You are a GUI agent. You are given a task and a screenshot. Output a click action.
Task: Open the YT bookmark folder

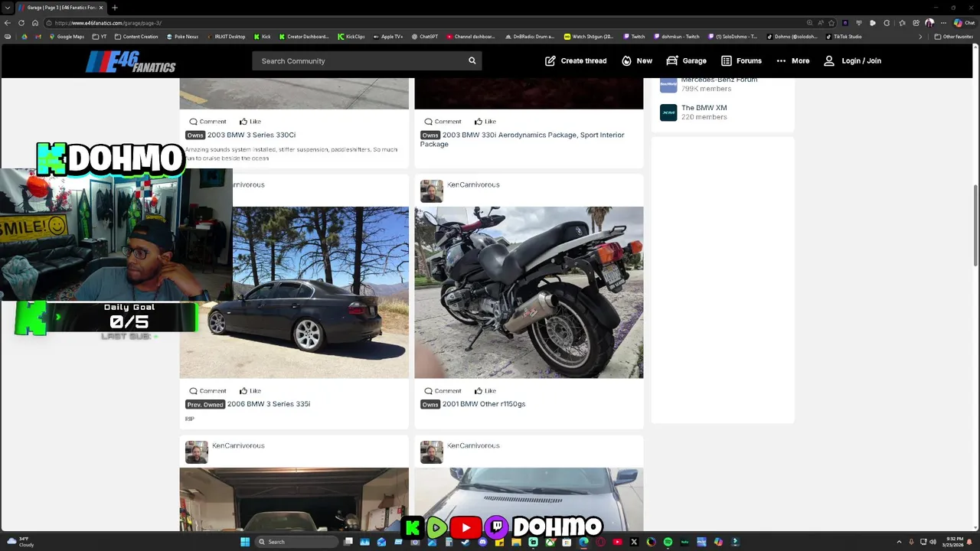pos(100,37)
